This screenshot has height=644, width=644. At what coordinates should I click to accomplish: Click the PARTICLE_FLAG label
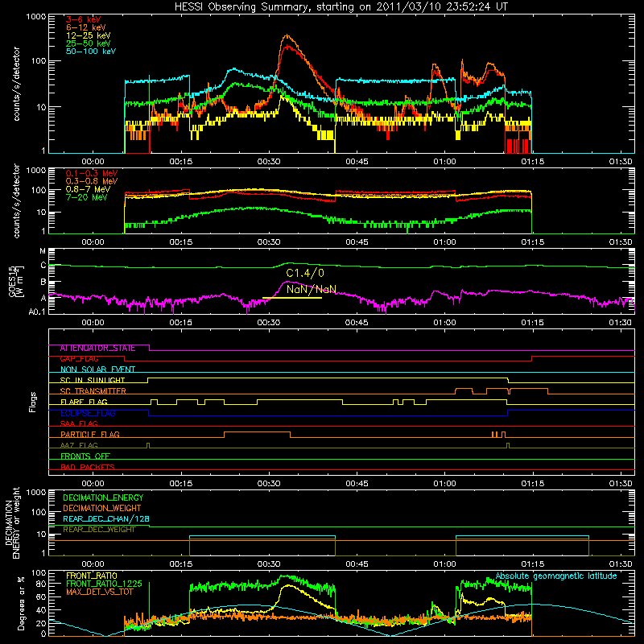click(x=90, y=434)
